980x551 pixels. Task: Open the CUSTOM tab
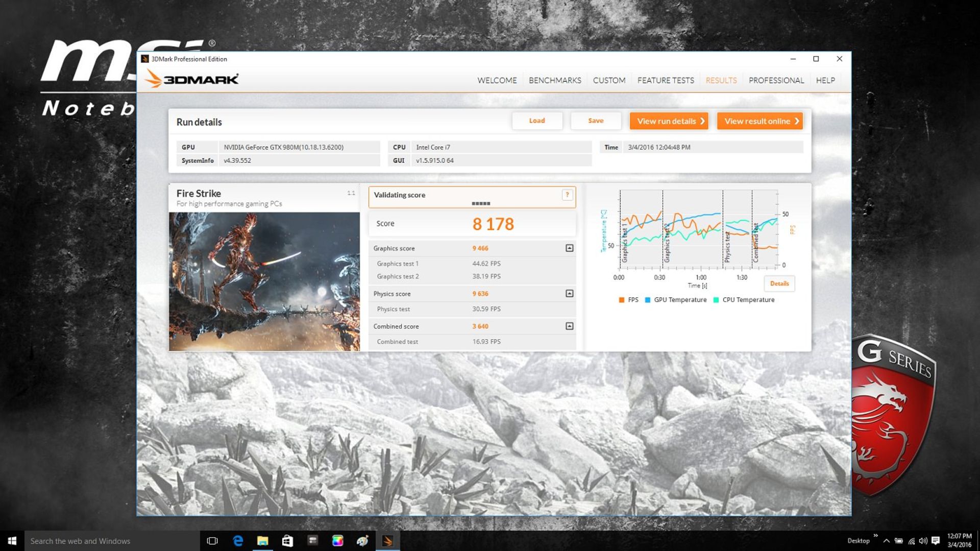coord(609,80)
